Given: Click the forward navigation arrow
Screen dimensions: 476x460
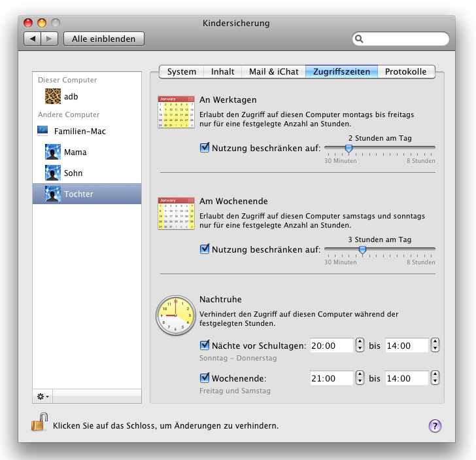Looking at the screenshot, I should click(50, 39).
